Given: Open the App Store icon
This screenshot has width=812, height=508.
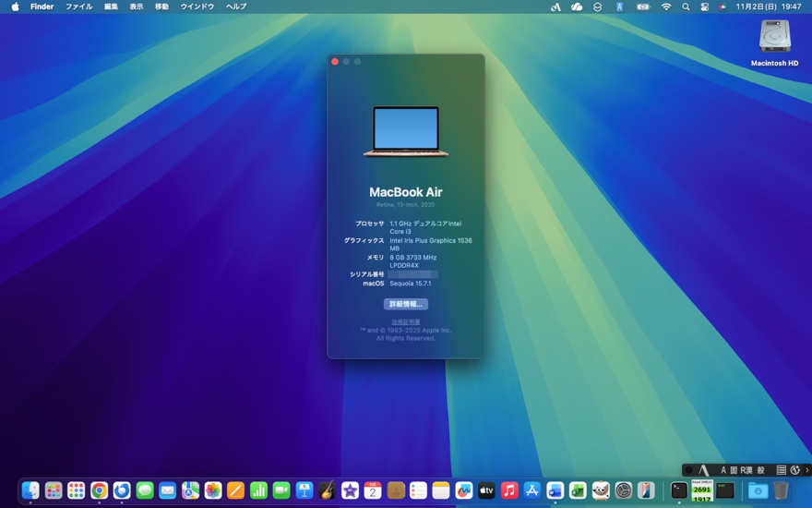Looking at the screenshot, I should 532,490.
